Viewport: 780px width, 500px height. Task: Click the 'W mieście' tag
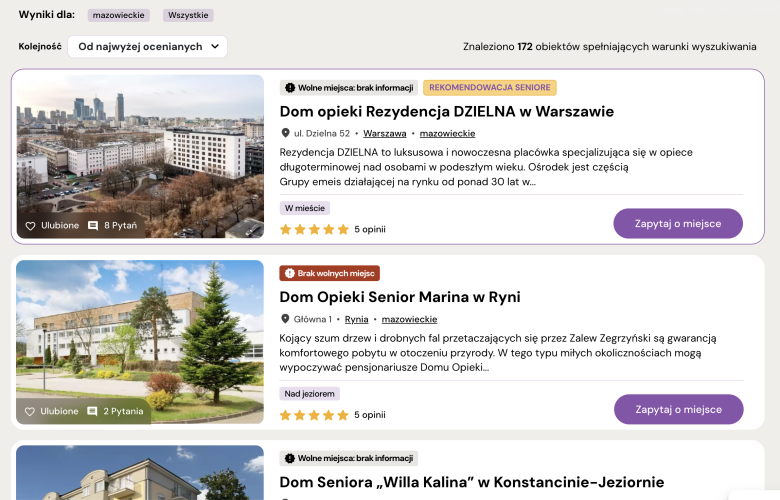coord(304,208)
